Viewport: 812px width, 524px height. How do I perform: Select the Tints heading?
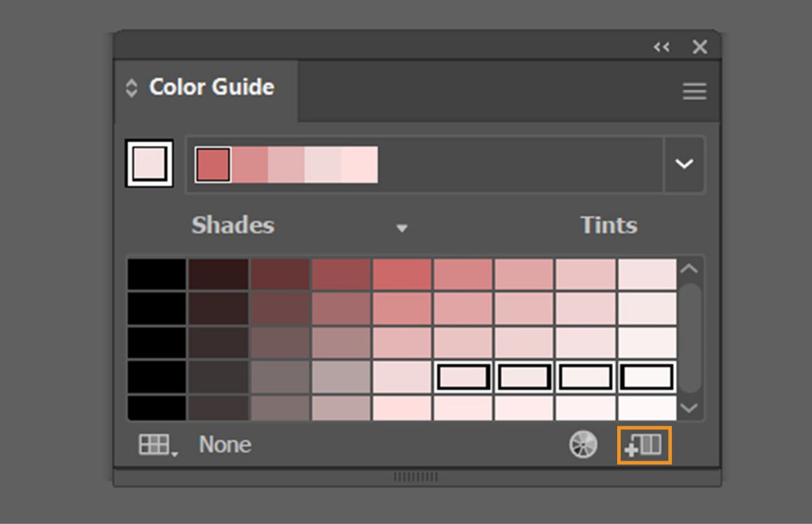(x=607, y=225)
